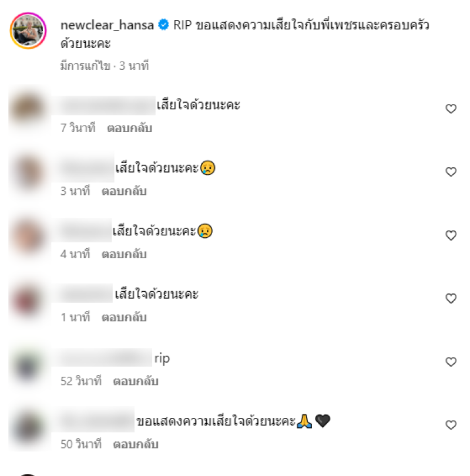Image resolution: width=470 pixels, height=476 pixels.
Task: Like the comment posted 1 minute ago
Action: pos(451,298)
